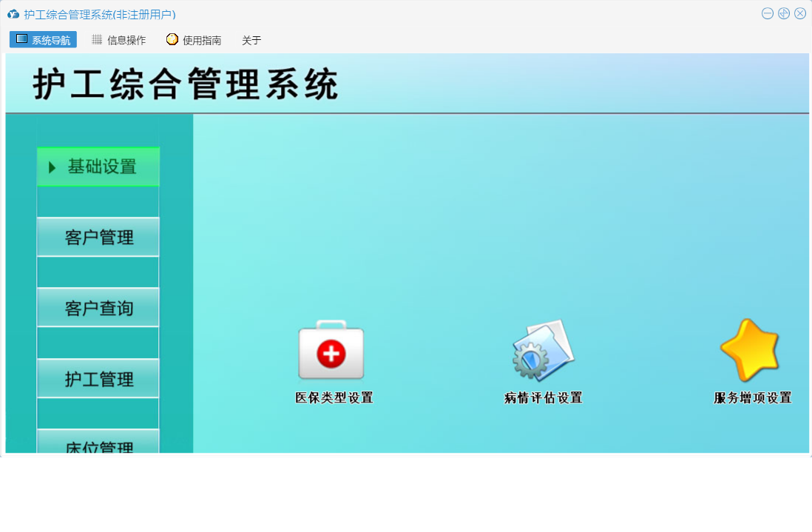Click the grid icon beside 信息操作
The image size is (812, 532).
[97, 39]
